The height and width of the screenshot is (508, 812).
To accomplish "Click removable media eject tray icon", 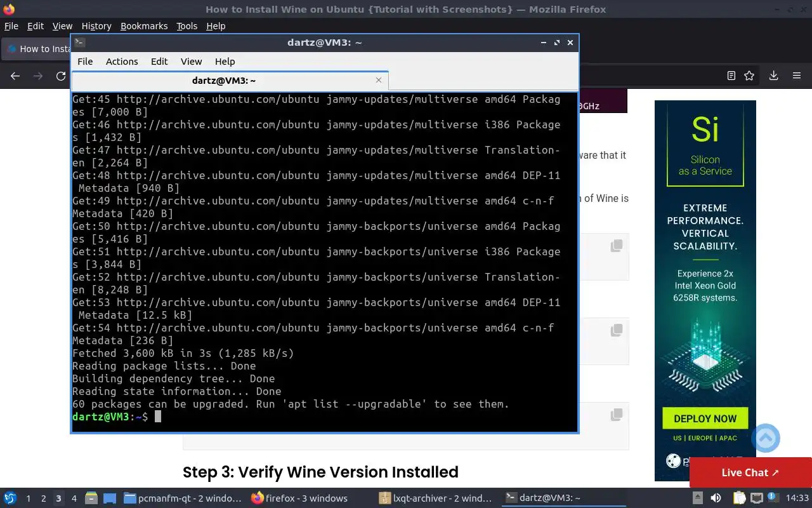I will point(697,498).
